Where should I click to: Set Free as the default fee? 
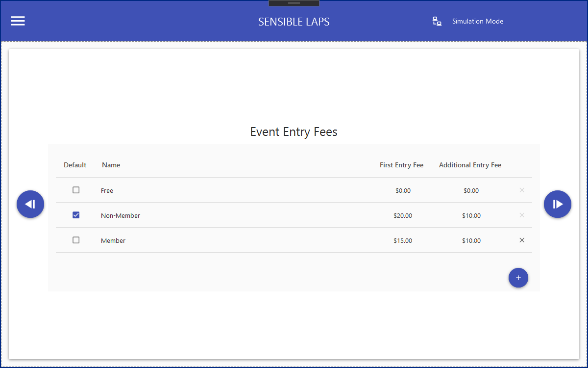[x=76, y=190]
